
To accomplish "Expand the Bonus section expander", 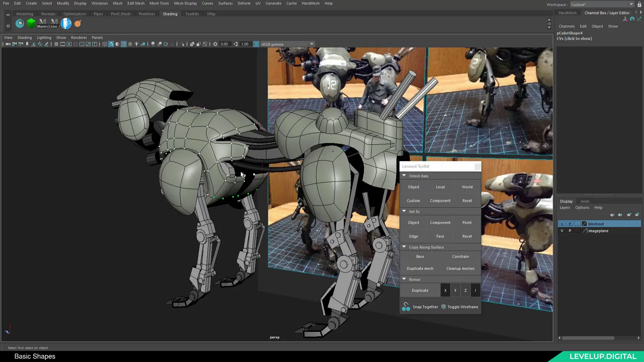I will (x=404, y=279).
